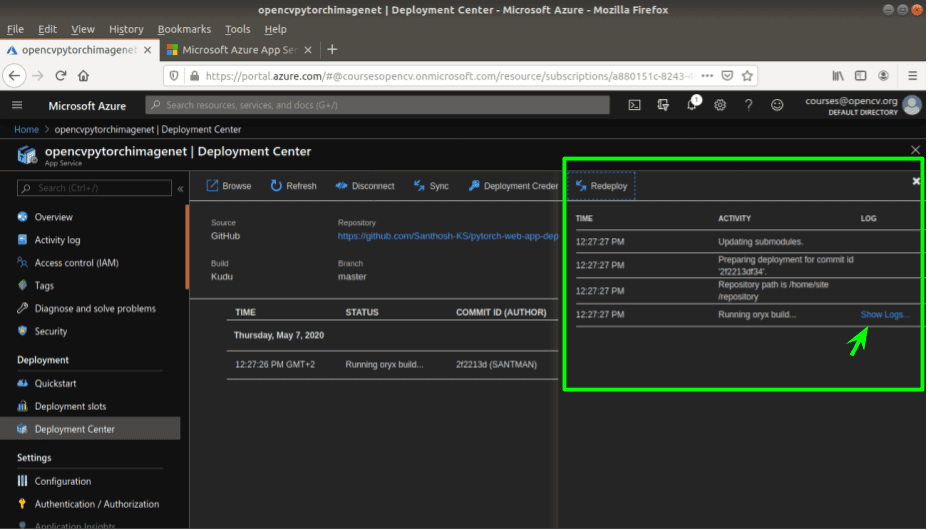Click the Running oryx build... status text

(x=384, y=365)
